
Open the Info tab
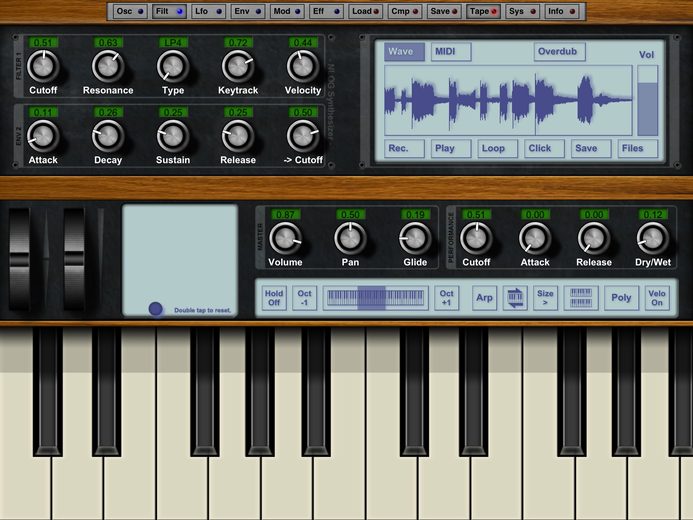561,11
